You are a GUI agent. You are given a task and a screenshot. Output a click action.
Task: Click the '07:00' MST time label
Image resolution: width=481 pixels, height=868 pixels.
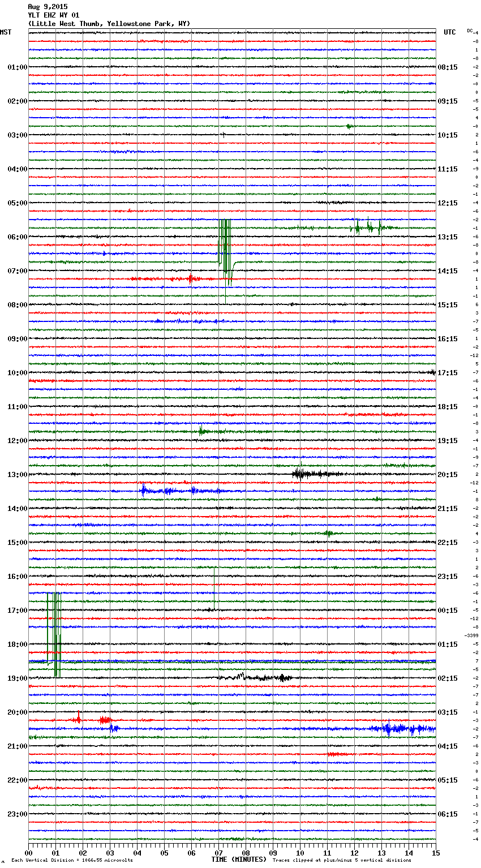pos(18,271)
